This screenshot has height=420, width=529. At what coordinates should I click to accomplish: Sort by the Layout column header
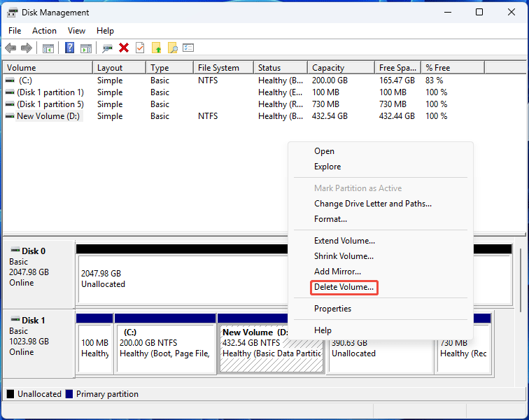pyautogui.click(x=120, y=68)
